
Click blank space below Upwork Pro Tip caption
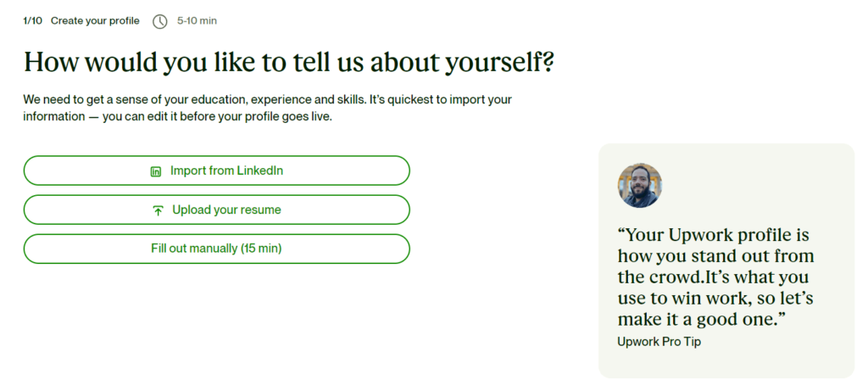[x=726, y=364]
